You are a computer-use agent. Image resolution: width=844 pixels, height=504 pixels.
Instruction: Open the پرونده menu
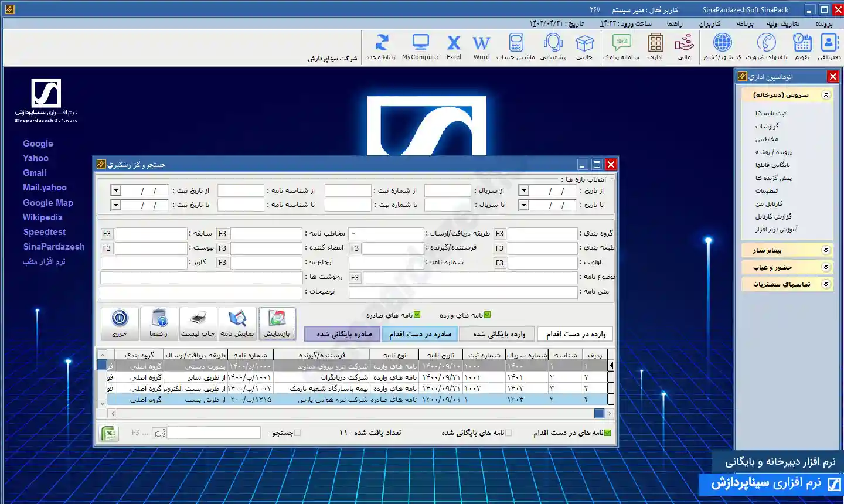(x=824, y=23)
